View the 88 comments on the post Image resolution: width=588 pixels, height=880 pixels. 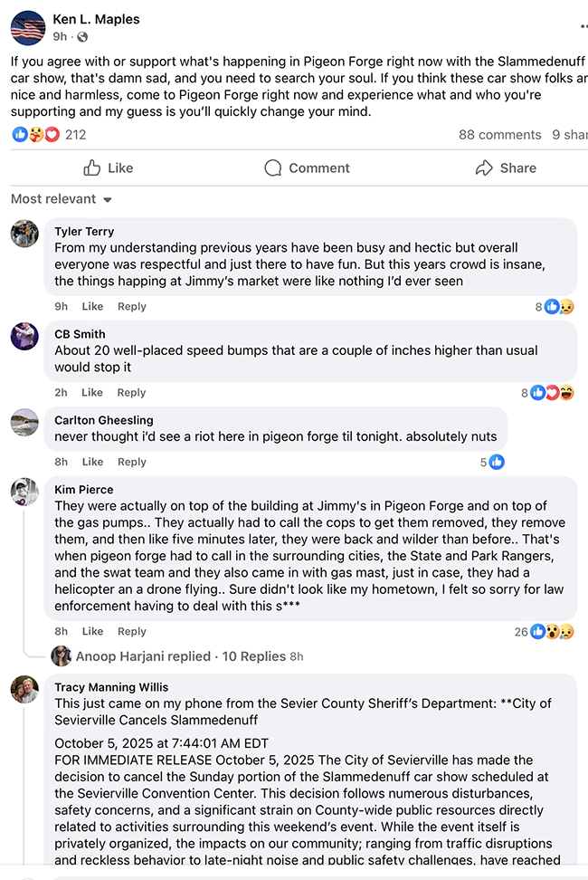(x=500, y=134)
